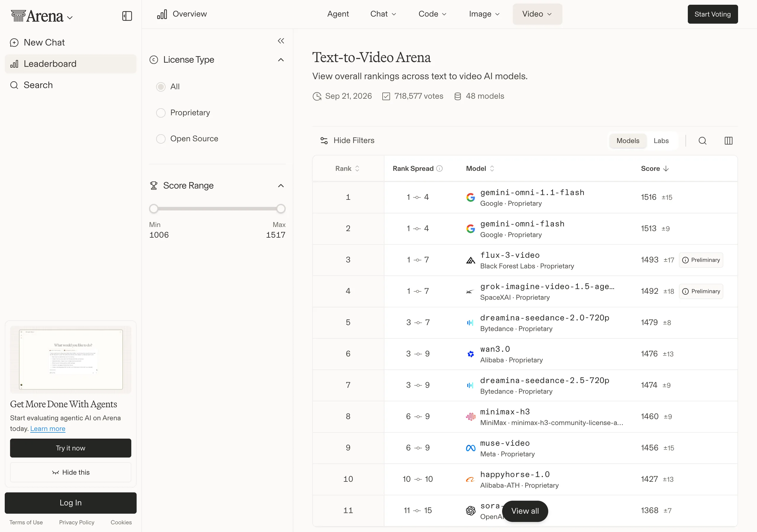Screen dimensions: 757x532
Task: Sort by Score column header
Action: pyautogui.click(x=655, y=168)
